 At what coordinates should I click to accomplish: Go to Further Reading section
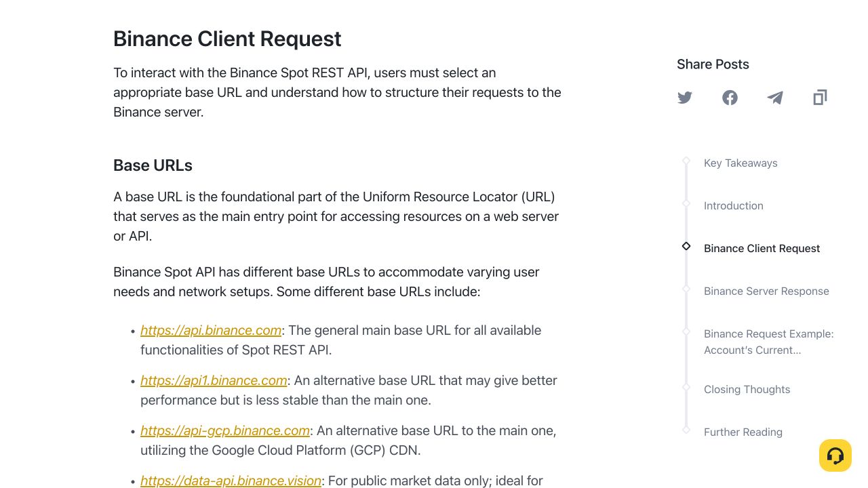[x=743, y=432]
